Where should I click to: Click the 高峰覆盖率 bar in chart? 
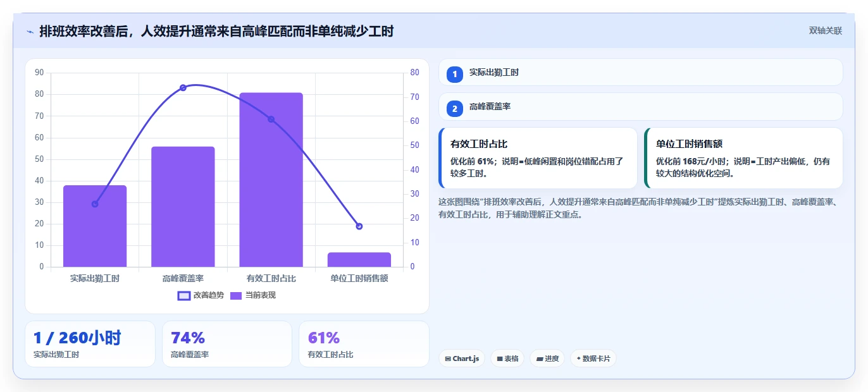click(x=183, y=207)
